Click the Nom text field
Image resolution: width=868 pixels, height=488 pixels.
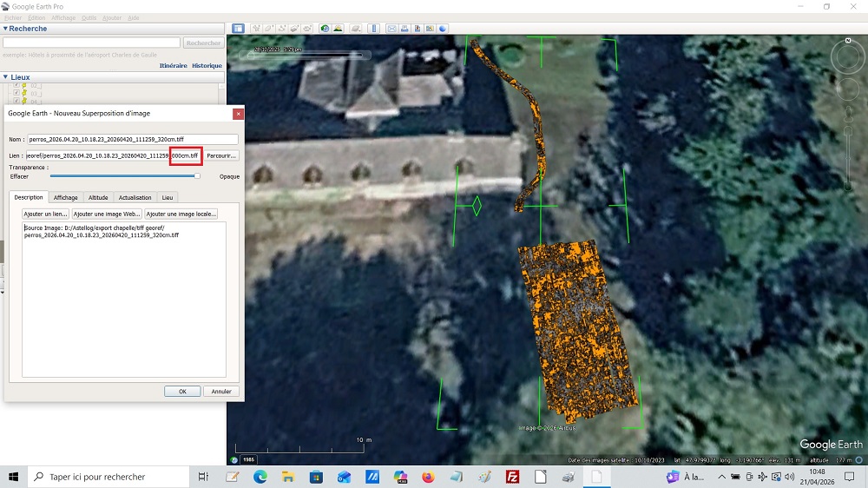pos(132,139)
